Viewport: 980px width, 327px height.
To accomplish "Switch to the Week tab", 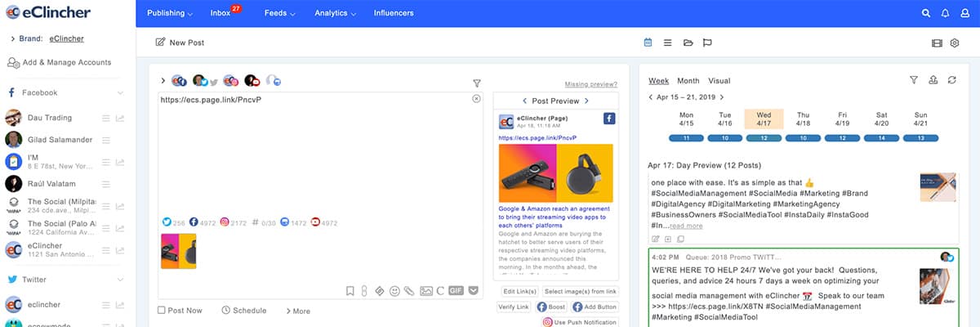I will click(658, 81).
